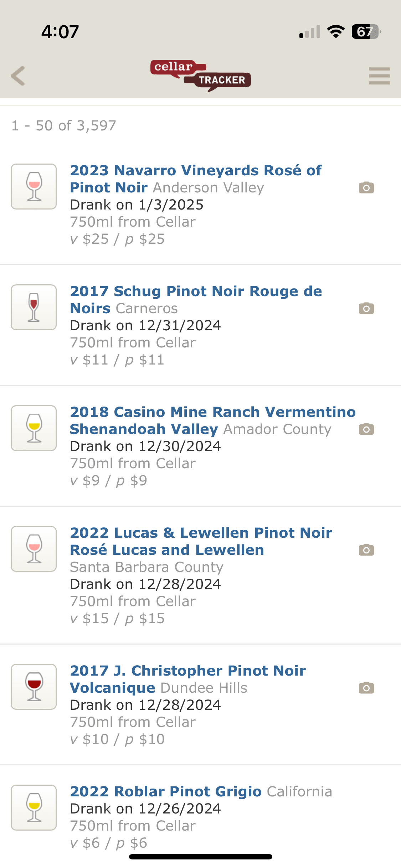Open the hamburger menu

coord(379,76)
